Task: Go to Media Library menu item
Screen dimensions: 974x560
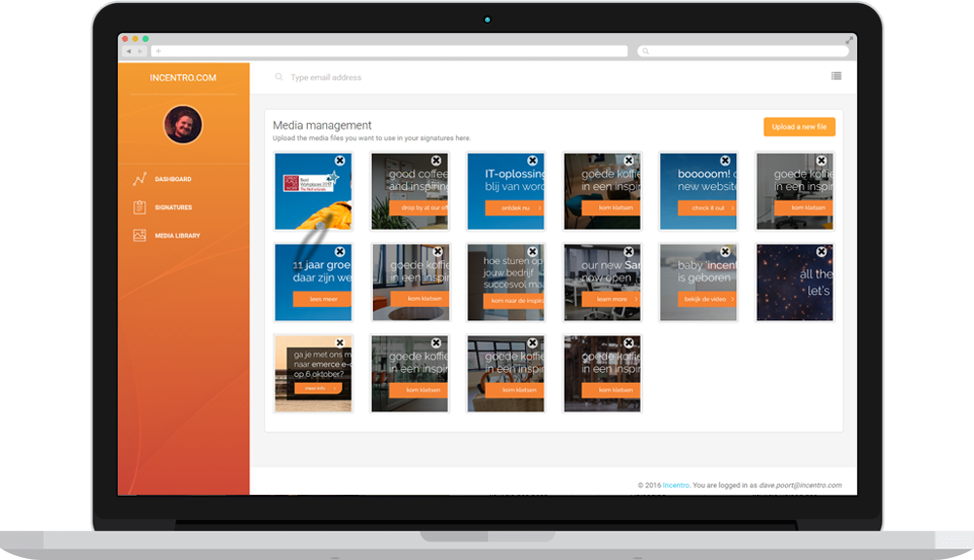Action: pos(177,236)
